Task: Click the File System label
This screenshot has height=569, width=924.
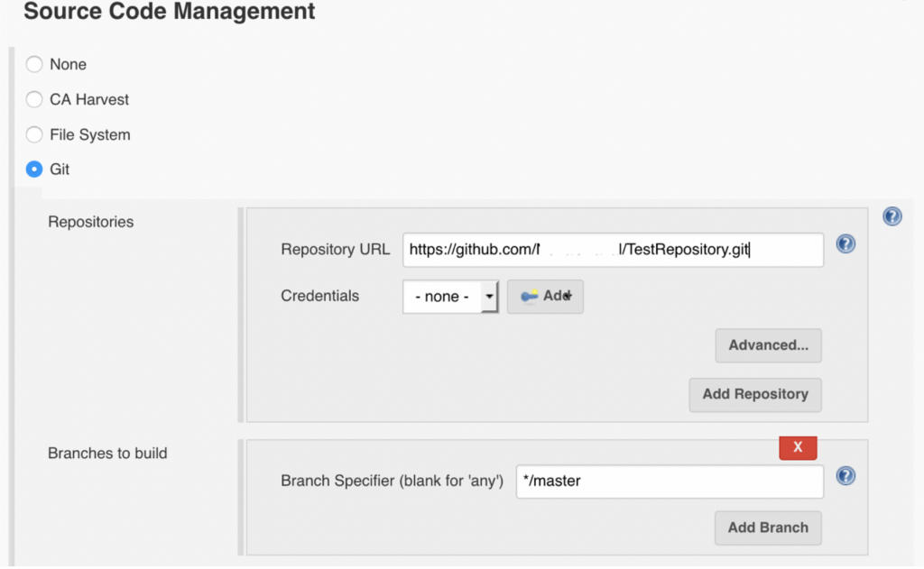Action: coord(90,135)
